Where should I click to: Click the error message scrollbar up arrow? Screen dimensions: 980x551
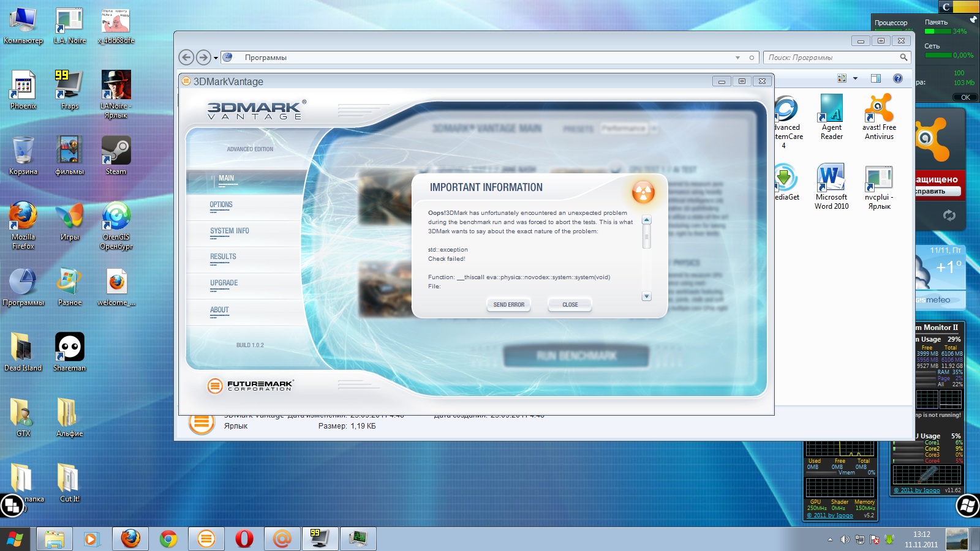(646, 220)
